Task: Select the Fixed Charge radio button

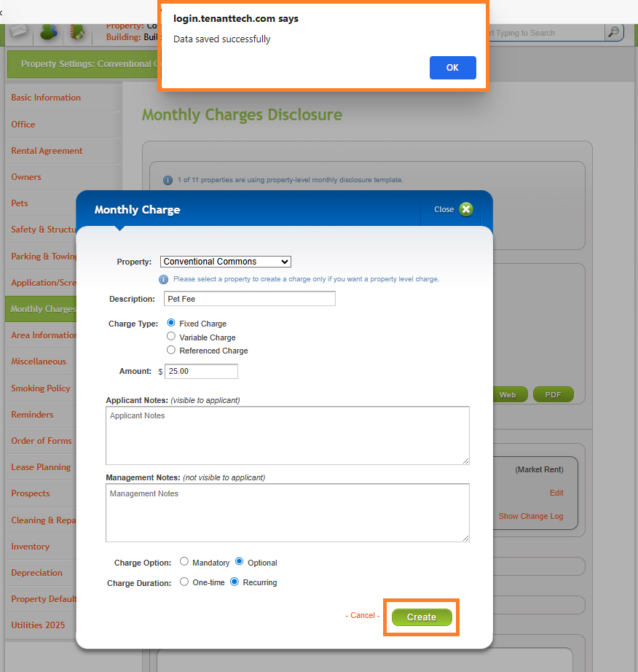Action: [x=171, y=323]
